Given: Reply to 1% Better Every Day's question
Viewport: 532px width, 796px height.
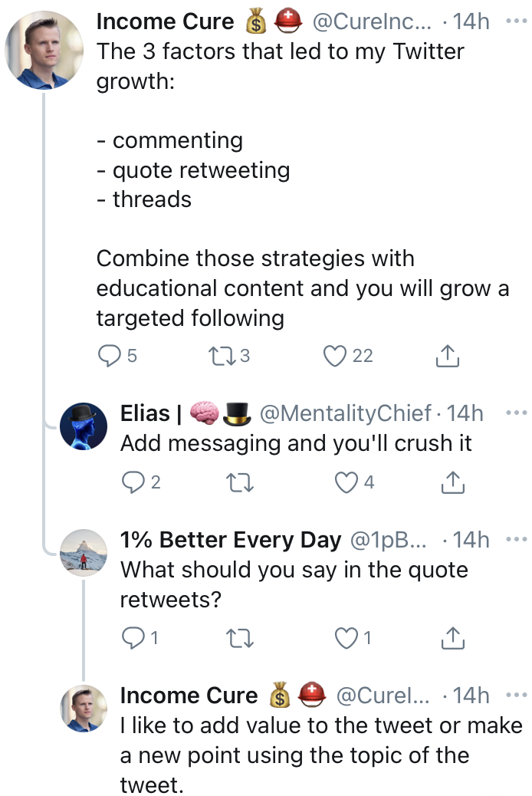Looking at the screenshot, I should pyautogui.click(x=133, y=637).
